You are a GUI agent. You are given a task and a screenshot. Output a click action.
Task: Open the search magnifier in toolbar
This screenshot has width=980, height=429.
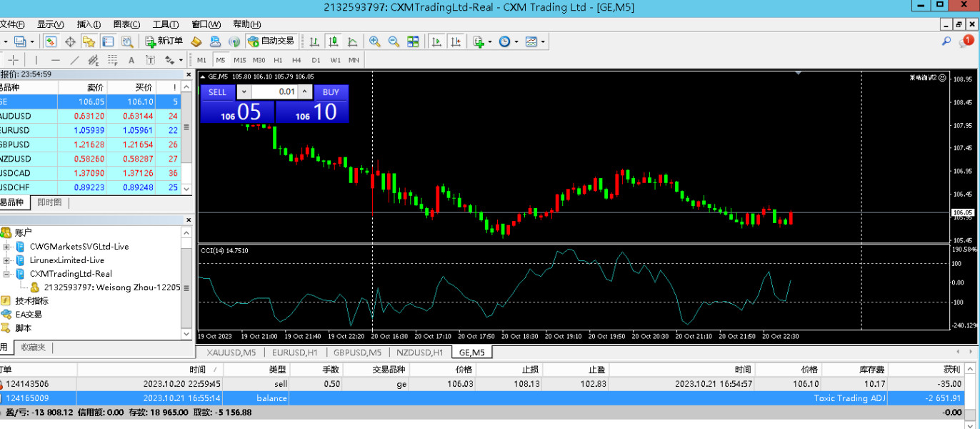(946, 41)
